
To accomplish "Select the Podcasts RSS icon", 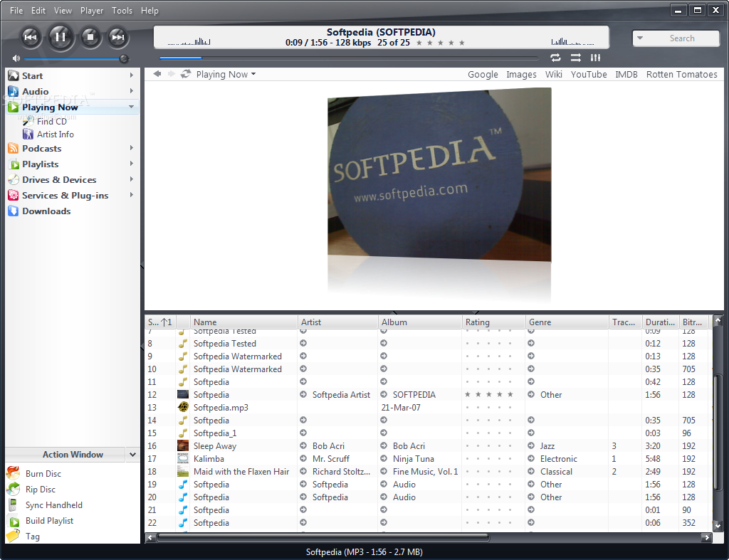I will (x=14, y=149).
